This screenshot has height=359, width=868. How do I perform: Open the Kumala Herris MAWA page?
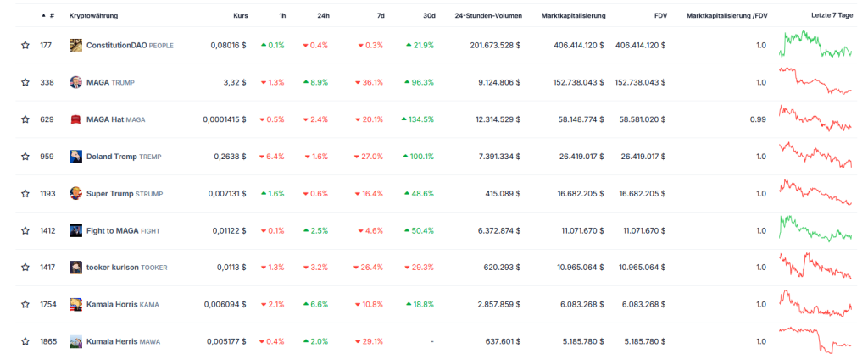(123, 342)
